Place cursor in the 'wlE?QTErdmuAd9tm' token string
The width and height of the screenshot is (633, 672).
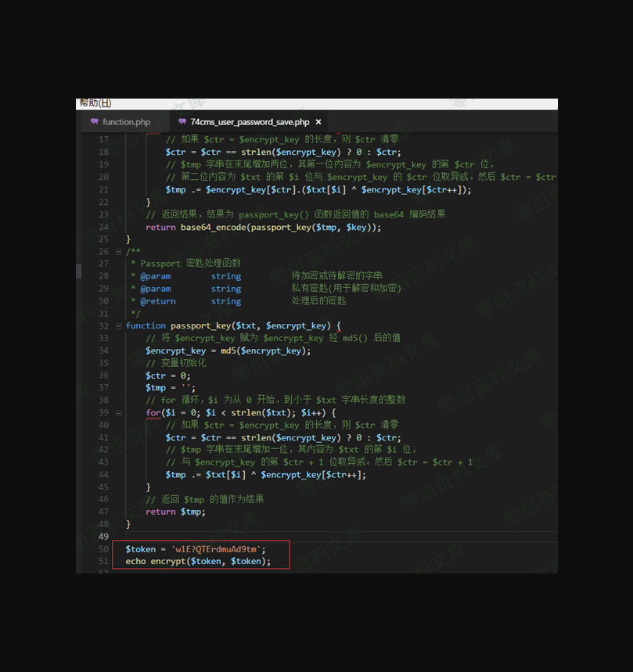[x=218, y=549]
